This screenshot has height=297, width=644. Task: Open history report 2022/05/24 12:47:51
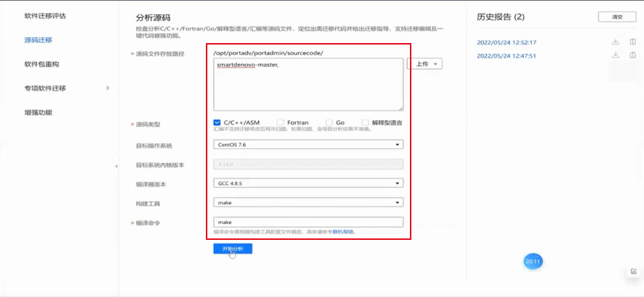coord(507,56)
